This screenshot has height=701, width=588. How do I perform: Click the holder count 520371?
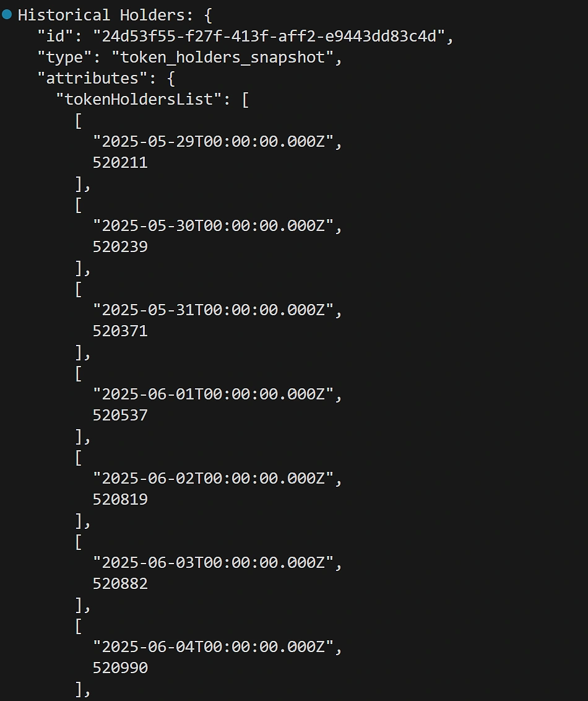tap(120, 331)
